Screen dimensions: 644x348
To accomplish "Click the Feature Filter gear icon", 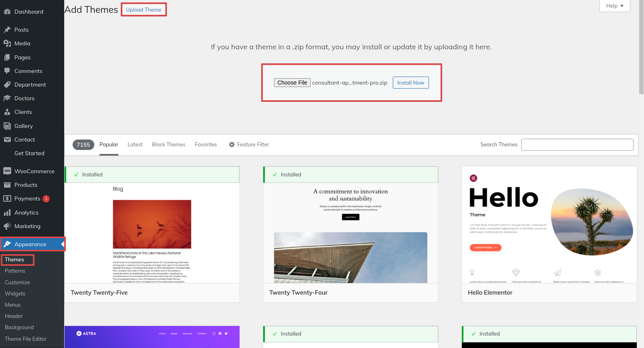I will coord(232,144).
